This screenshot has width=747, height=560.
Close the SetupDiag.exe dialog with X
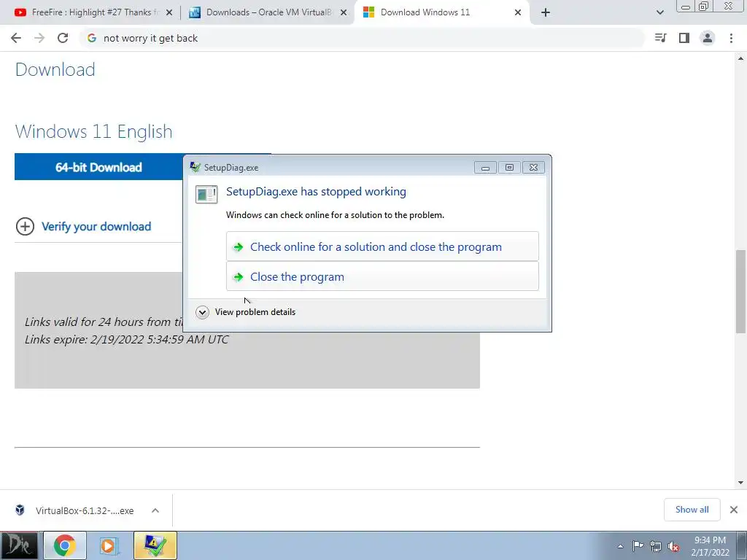[533, 167]
